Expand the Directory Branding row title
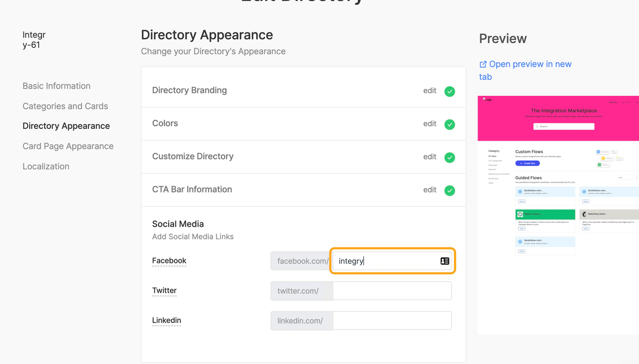The image size is (639, 364). (190, 90)
